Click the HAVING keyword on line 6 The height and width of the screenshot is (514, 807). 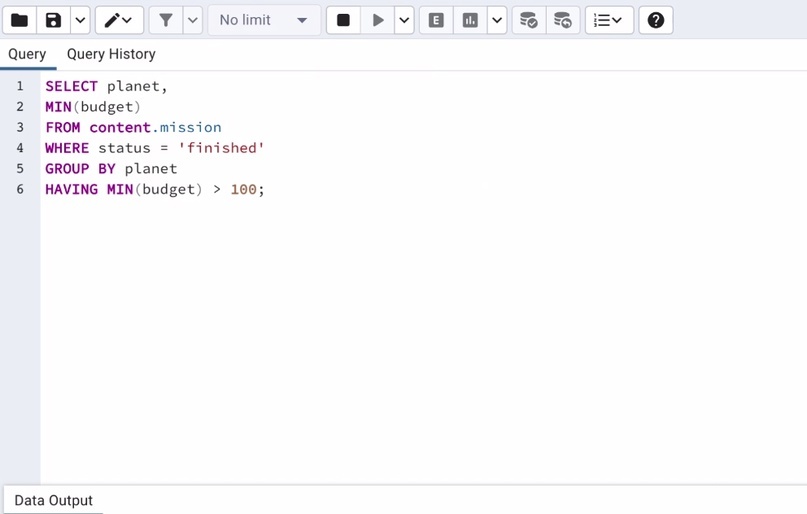(71, 189)
